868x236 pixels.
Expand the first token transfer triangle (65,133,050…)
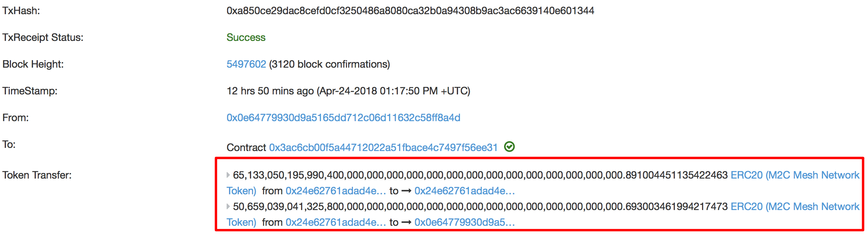(228, 175)
